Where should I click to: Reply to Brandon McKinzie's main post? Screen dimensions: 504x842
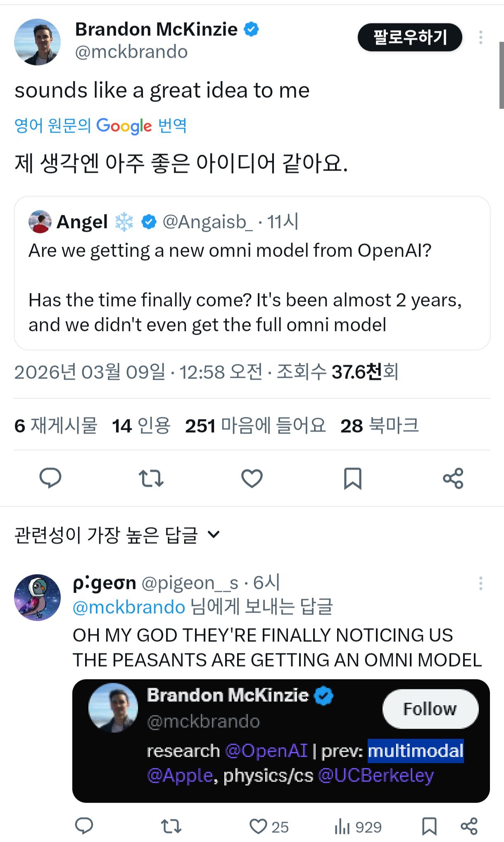coord(50,478)
